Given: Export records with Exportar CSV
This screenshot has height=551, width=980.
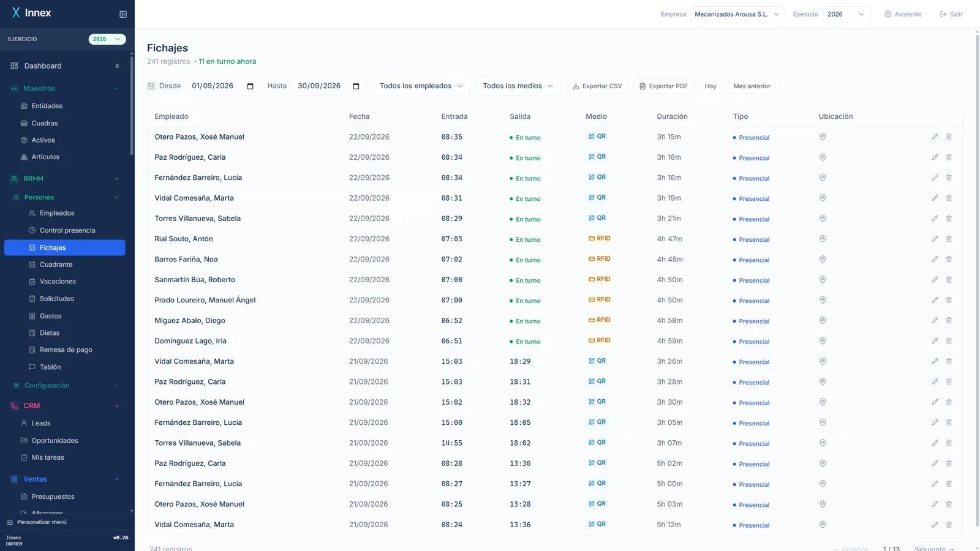Looking at the screenshot, I should [597, 86].
